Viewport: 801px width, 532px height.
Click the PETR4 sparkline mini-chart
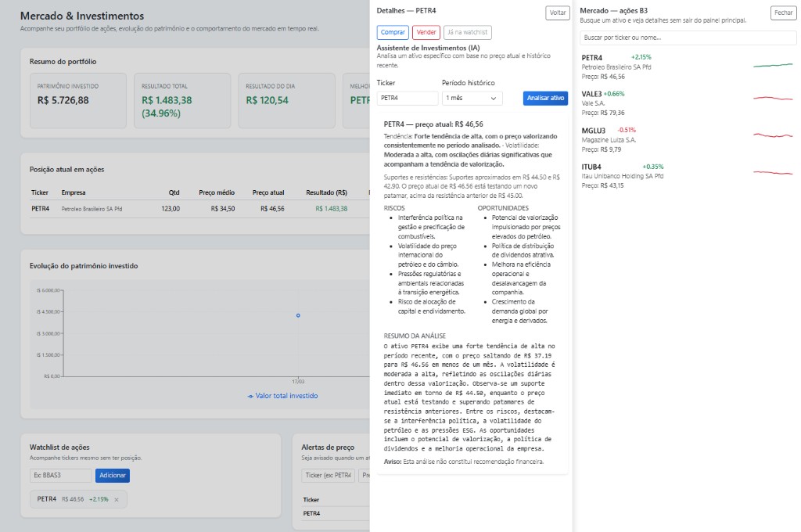point(773,66)
